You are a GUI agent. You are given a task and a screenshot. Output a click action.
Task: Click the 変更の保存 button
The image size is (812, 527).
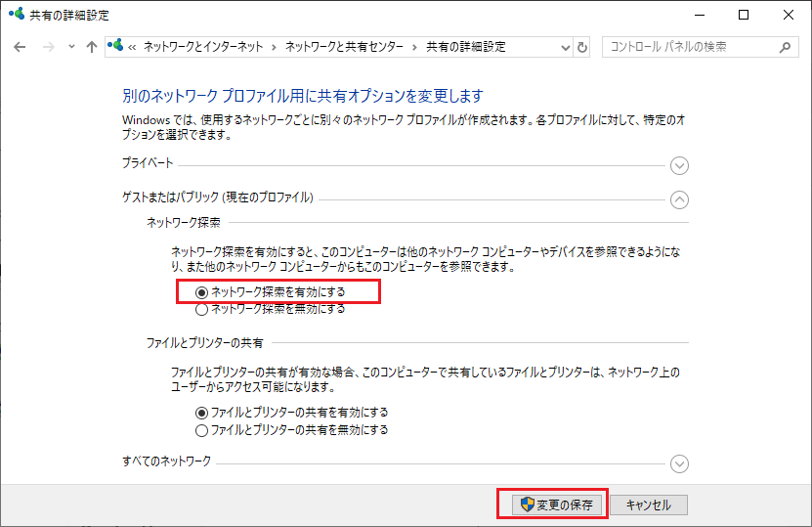click(555, 505)
